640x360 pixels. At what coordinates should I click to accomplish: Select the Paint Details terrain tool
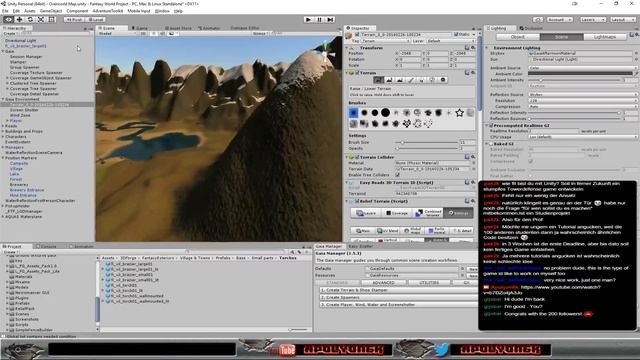[432, 80]
